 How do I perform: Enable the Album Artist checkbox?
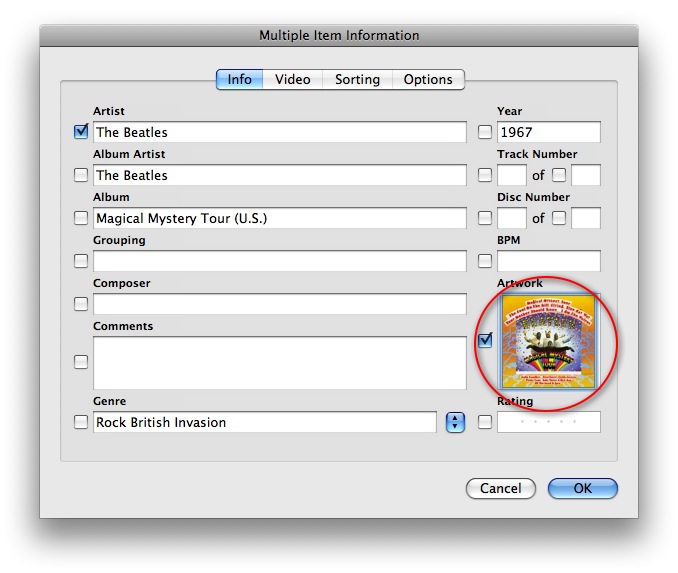tap(81, 175)
